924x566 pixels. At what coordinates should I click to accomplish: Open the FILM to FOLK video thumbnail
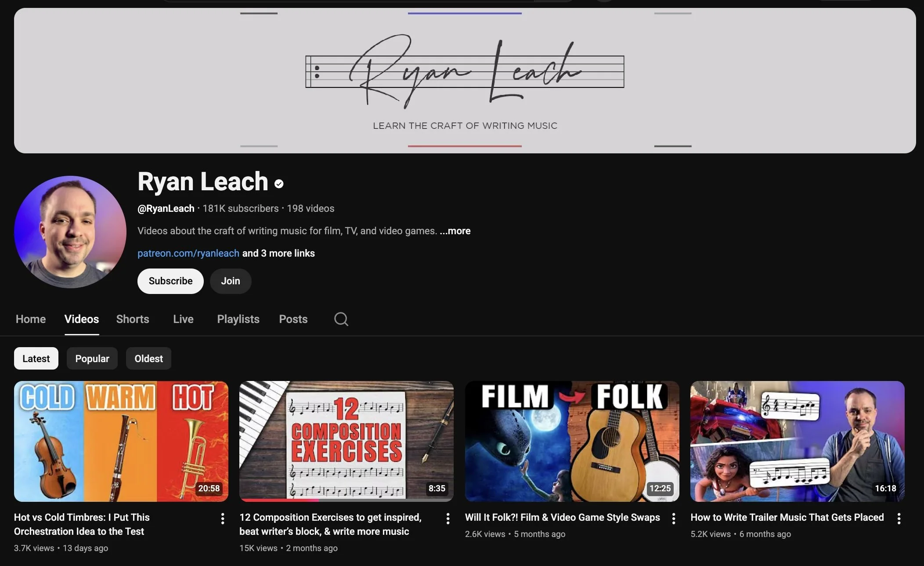click(x=572, y=441)
